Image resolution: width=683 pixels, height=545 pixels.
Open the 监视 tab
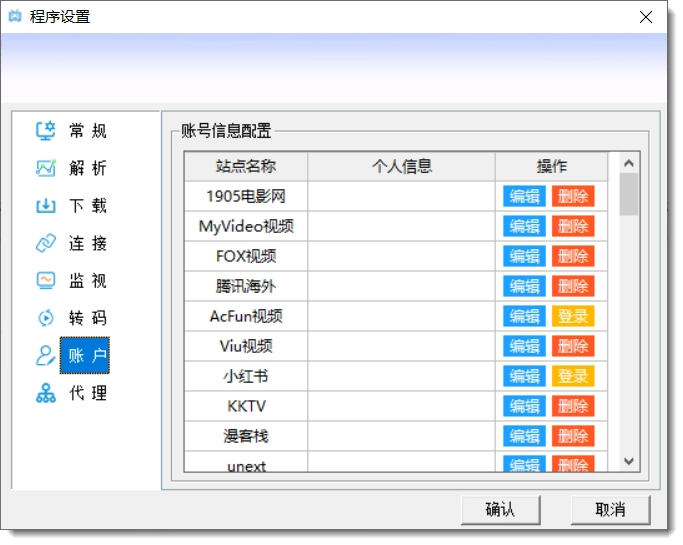(x=87, y=281)
